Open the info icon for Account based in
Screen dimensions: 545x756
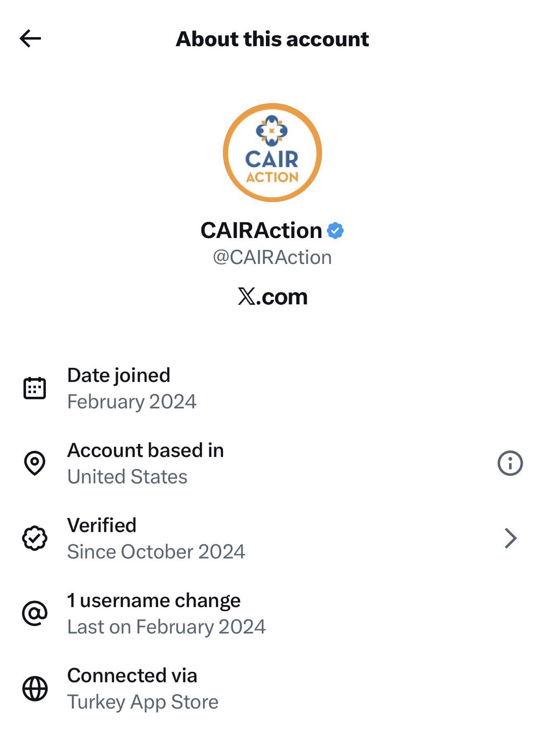(x=510, y=463)
